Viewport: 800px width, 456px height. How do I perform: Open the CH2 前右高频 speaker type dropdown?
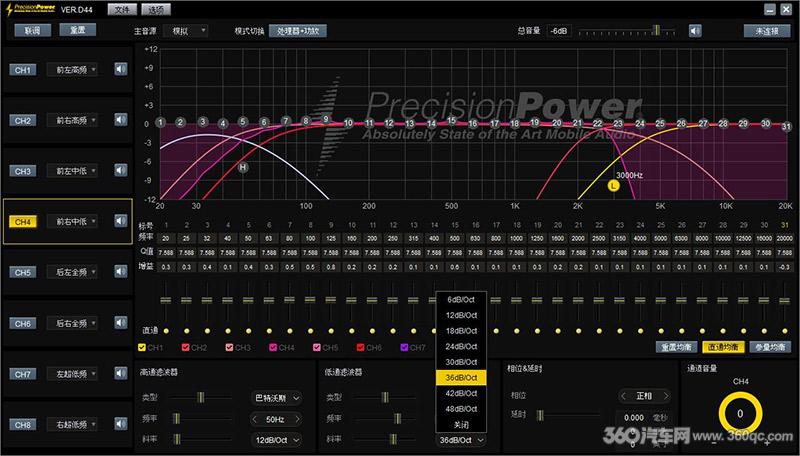(x=72, y=120)
